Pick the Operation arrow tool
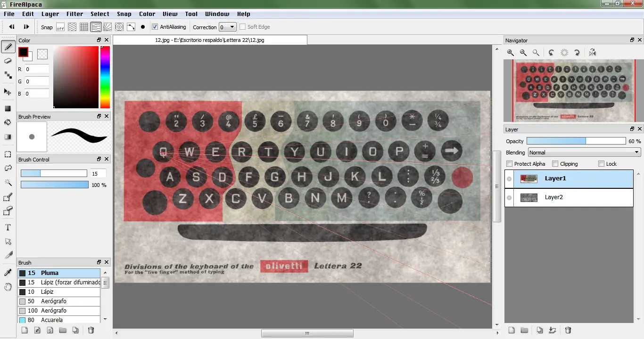The width and height of the screenshot is (644, 339). (8, 242)
